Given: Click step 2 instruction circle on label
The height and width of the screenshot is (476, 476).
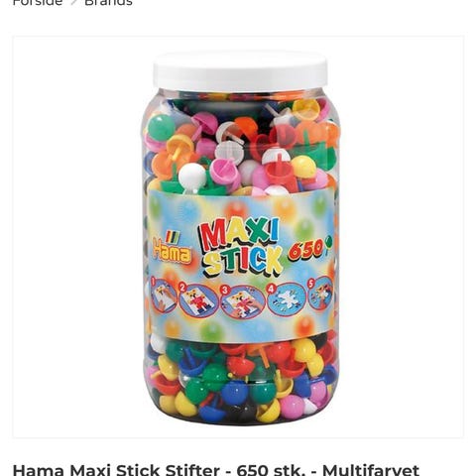Looking at the screenshot, I should [x=198, y=300].
